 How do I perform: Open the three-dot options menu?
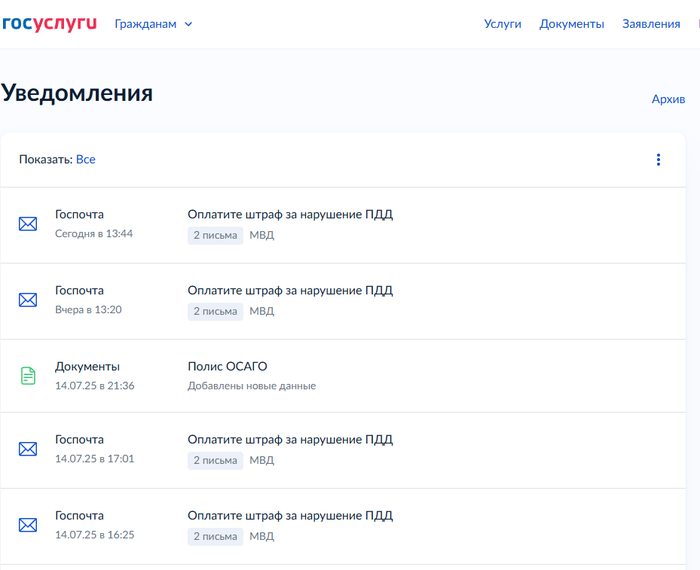coord(658,160)
